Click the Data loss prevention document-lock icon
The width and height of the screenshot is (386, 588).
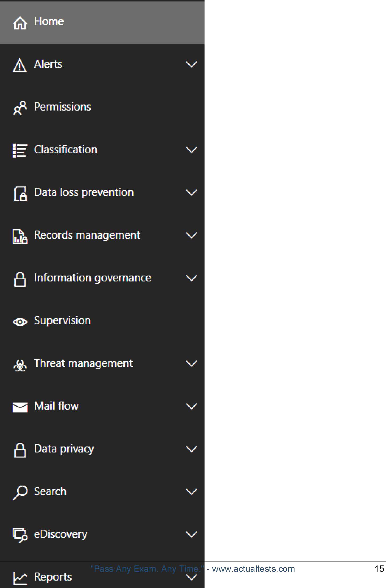point(20,194)
